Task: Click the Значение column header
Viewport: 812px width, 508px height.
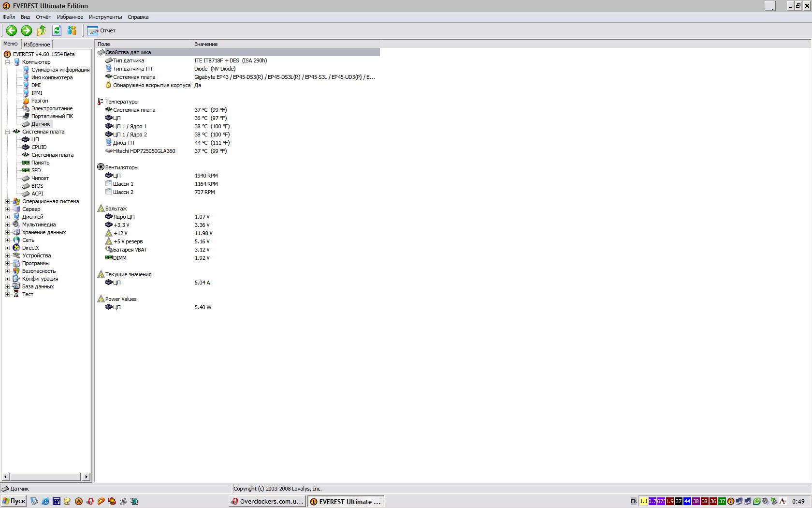Action: pos(285,44)
